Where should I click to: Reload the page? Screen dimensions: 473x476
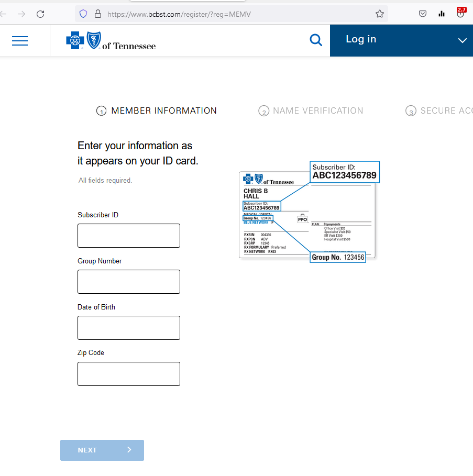click(x=40, y=14)
